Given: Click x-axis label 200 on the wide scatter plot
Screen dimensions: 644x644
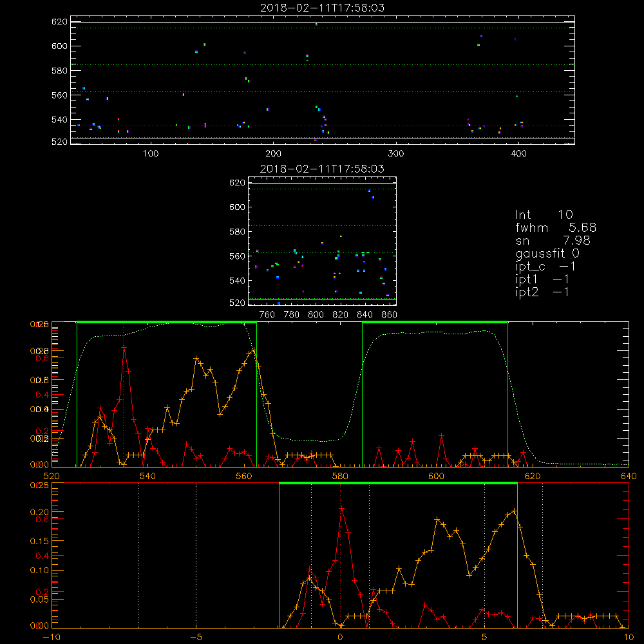Looking at the screenshot, I should pyautogui.click(x=273, y=154).
